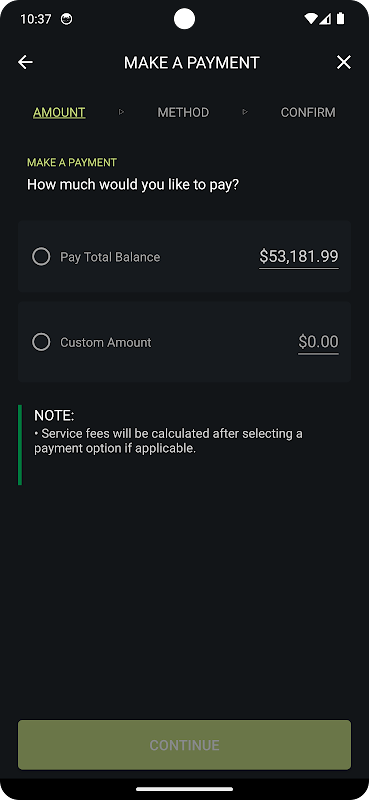369x800 pixels.
Task: Switch to the METHOD step tab
Action: click(183, 112)
